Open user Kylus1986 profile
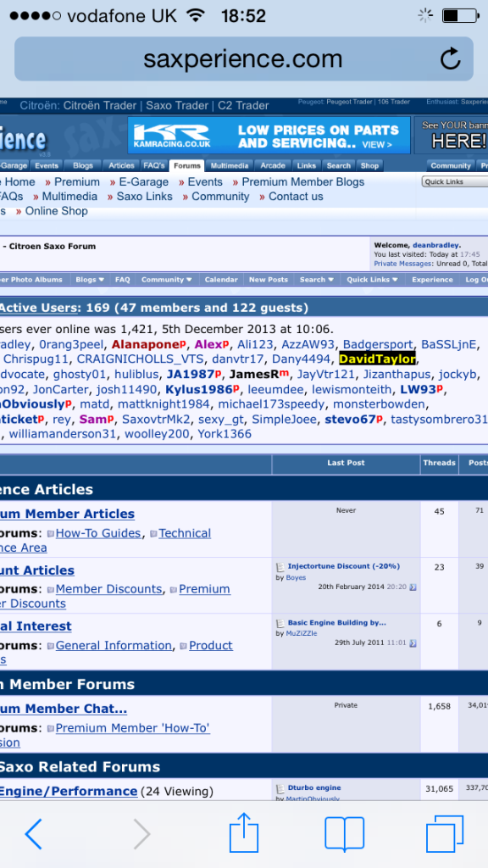 [197, 388]
